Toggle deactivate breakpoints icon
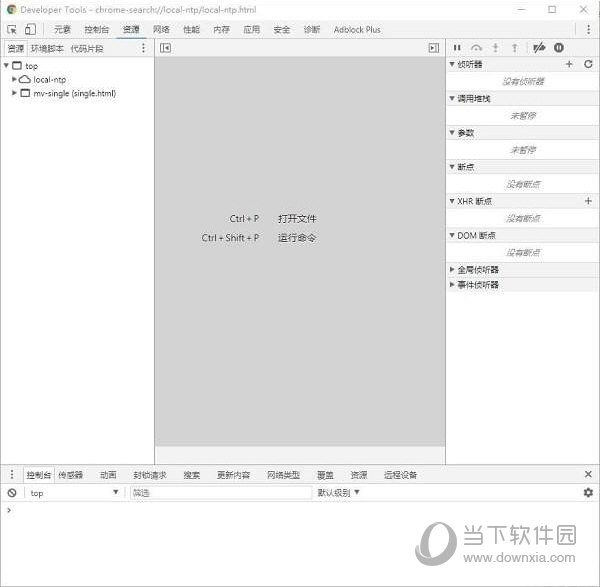600x587 pixels. [x=539, y=47]
